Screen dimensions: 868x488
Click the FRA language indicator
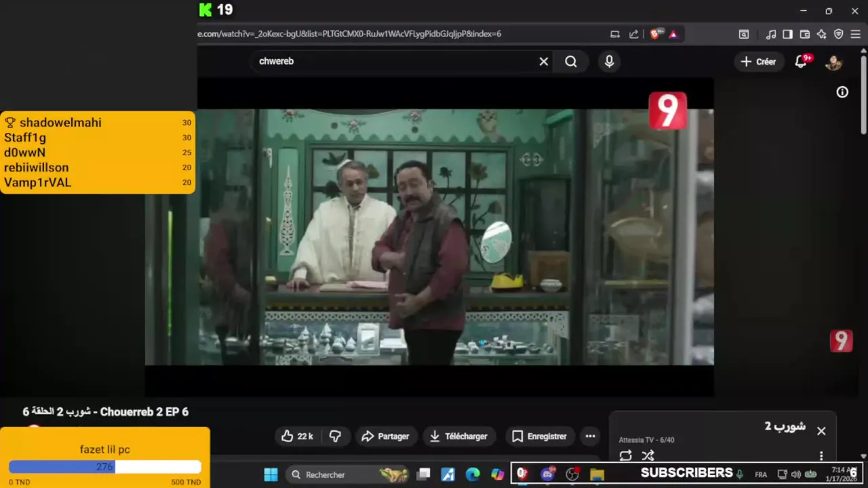tap(761, 474)
